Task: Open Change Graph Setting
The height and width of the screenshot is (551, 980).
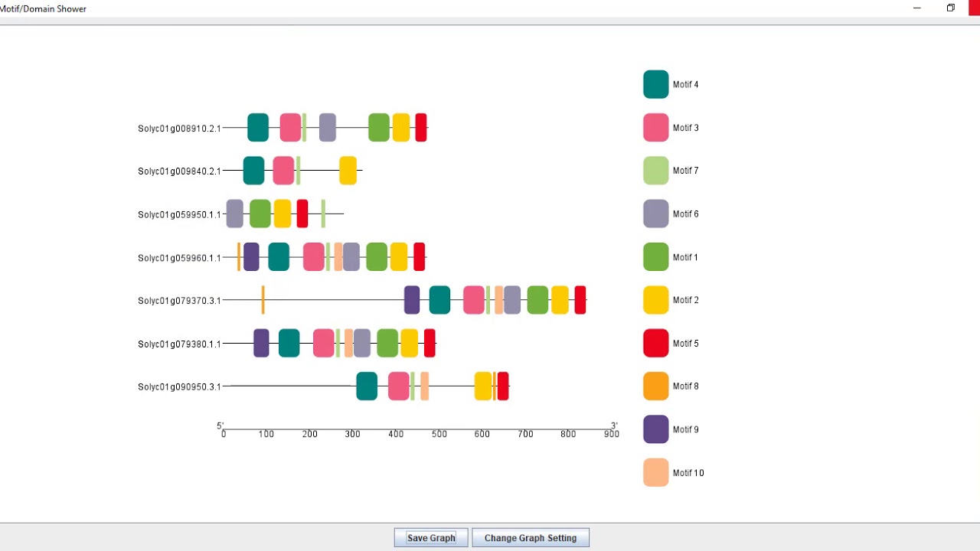Action: pyautogui.click(x=531, y=538)
